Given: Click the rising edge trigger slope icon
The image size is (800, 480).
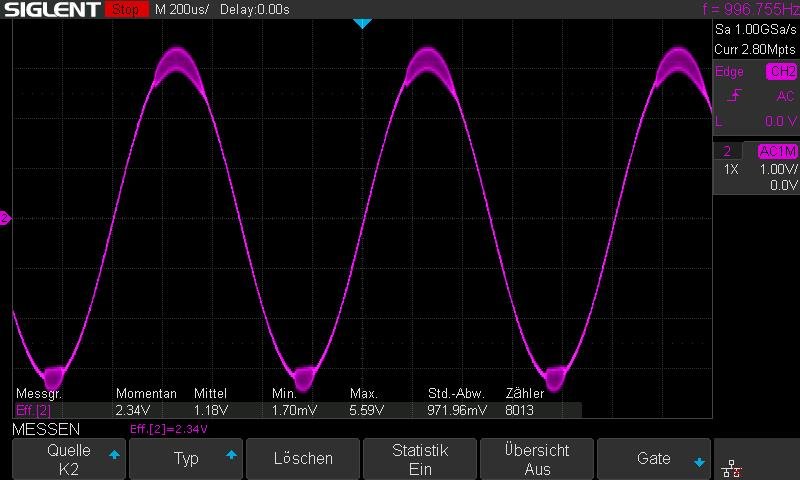Looking at the screenshot, I should point(735,96).
